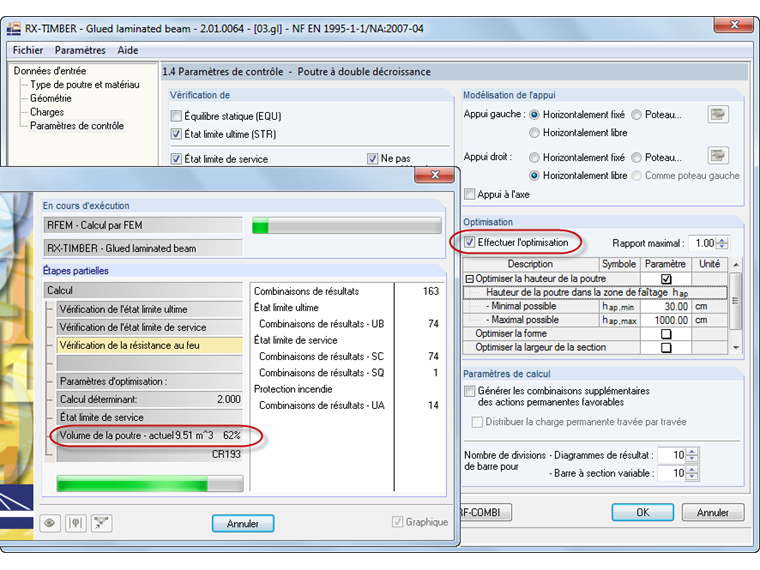Enable Optimiser la largeur de la section

pyautogui.click(x=666, y=348)
